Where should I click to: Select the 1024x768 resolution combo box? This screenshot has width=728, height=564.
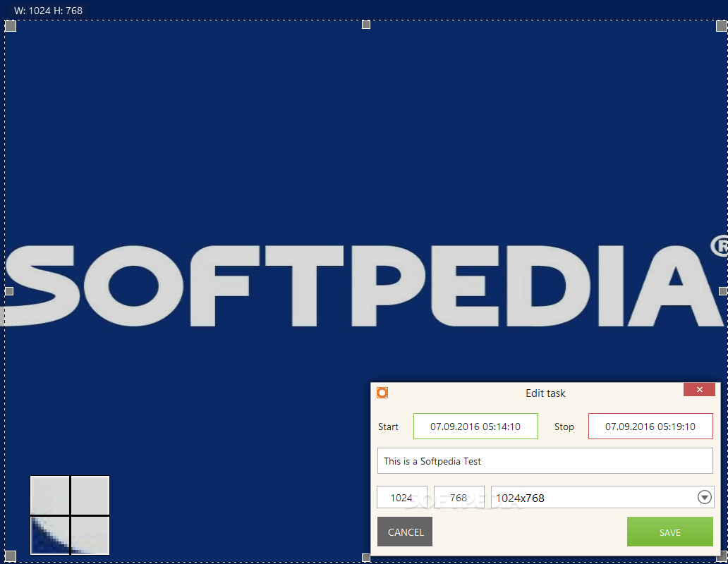point(602,497)
